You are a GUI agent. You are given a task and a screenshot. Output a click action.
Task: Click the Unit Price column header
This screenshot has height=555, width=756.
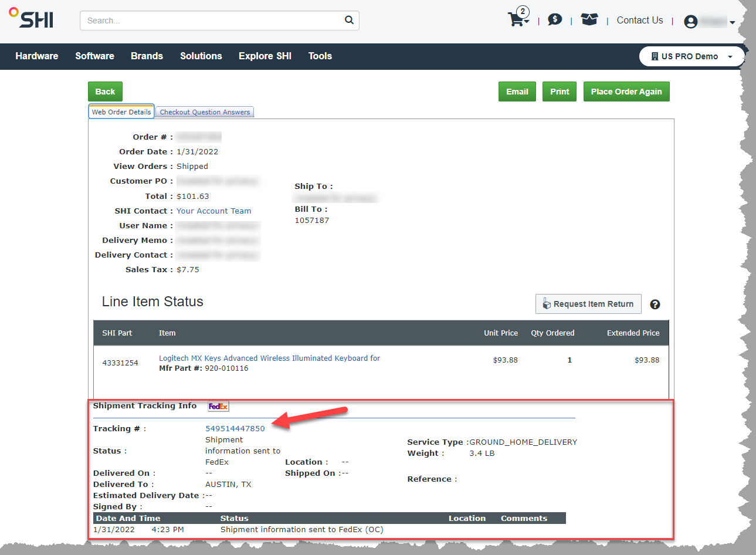[x=501, y=333]
